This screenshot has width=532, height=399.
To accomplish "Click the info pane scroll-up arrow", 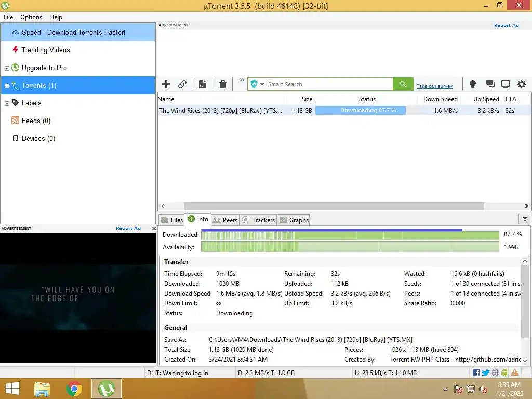I will (x=525, y=261).
